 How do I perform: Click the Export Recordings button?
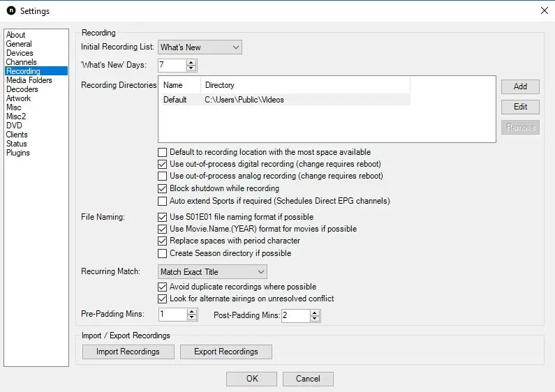pos(225,352)
